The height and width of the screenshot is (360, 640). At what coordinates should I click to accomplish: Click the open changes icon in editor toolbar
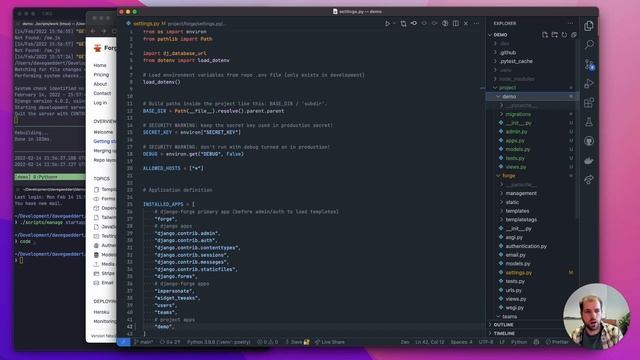tap(414, 24)
